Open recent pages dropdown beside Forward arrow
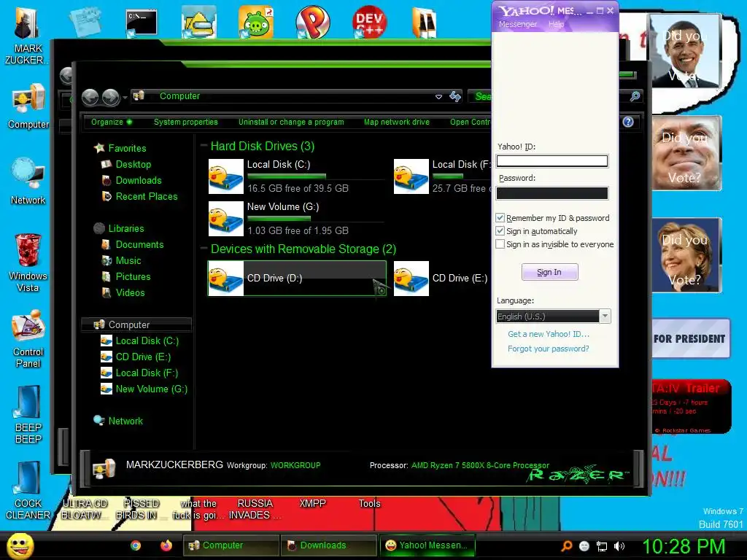 coord(125,98)
